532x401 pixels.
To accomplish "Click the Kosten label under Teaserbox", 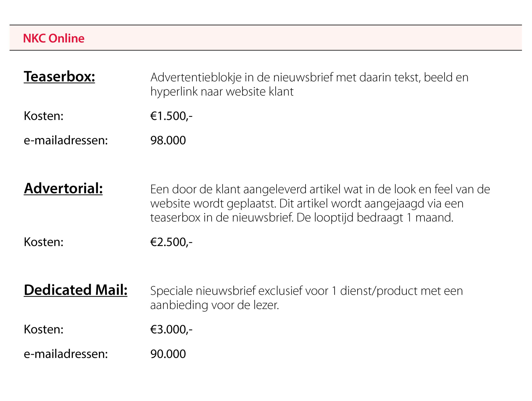I will (x=43, y=116).
